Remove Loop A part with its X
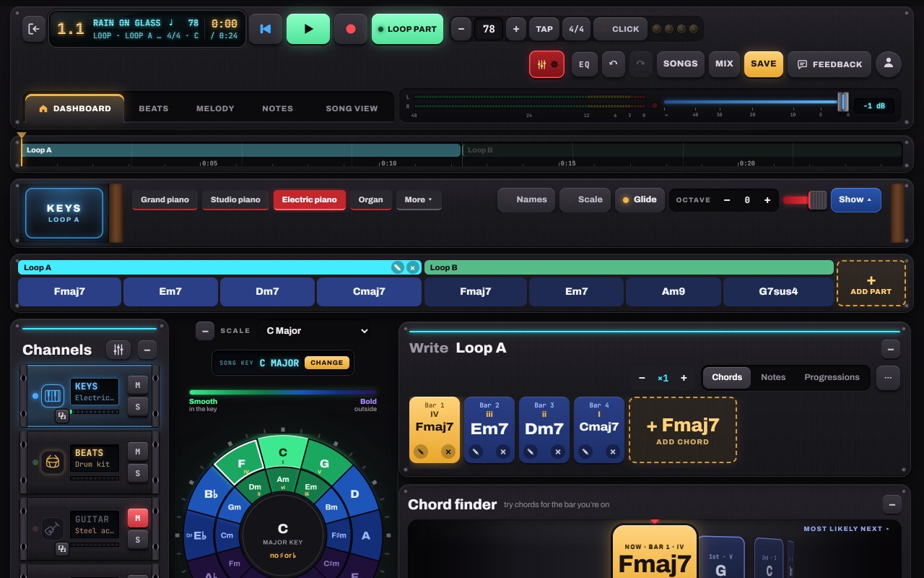Viewport: 924px width, 578px height. pos(412,267)
